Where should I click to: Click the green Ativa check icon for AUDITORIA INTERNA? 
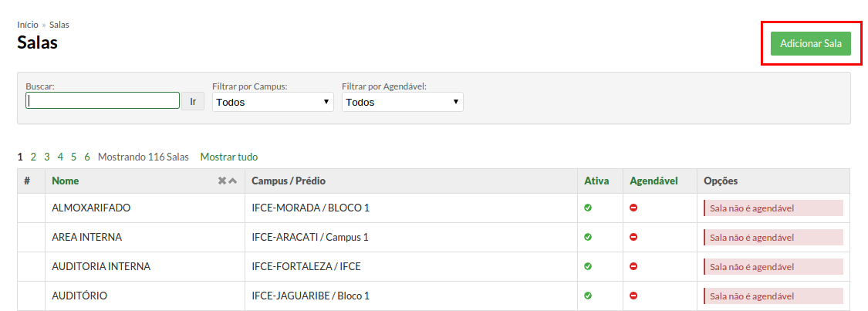coord(588,266)
